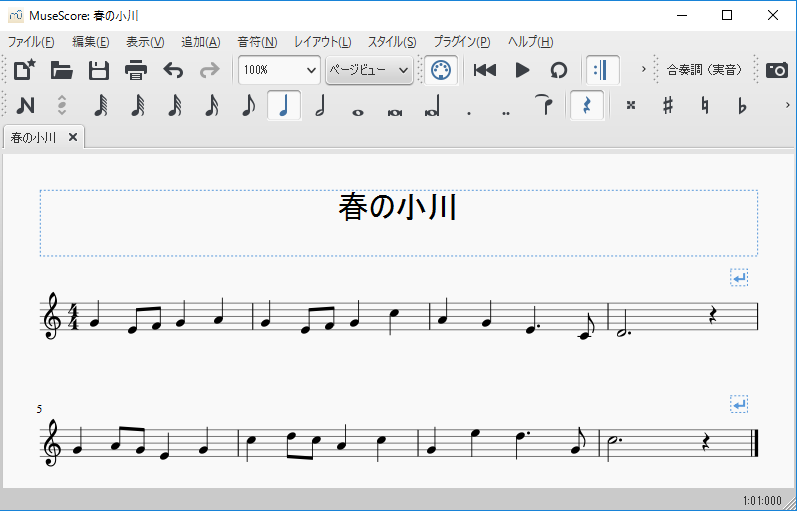Select treble clef on first staff

pyautogui.click(x=52, y=316)
